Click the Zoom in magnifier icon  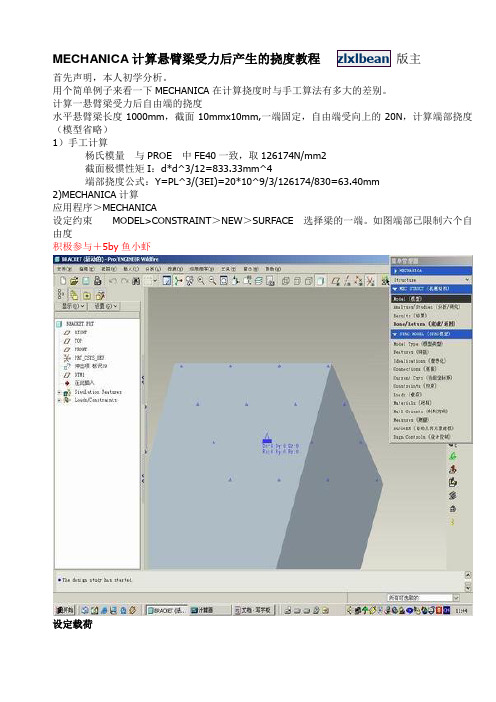pos(201,281)
